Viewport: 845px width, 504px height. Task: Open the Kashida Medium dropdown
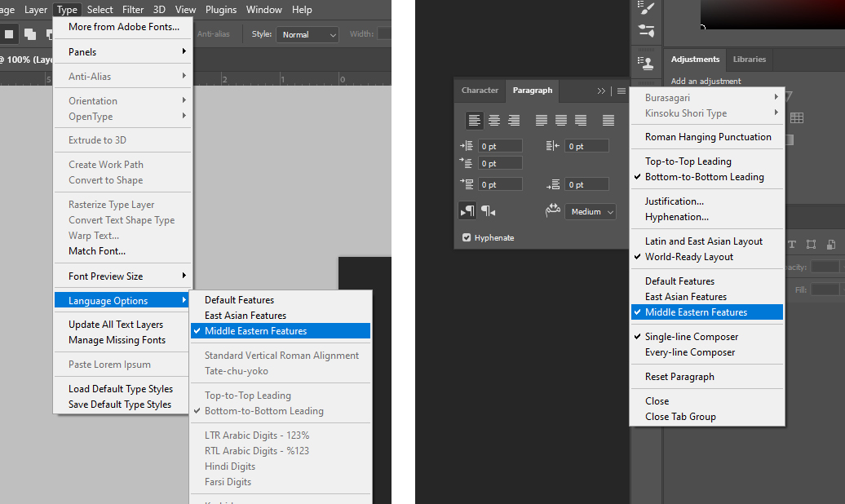tap(590, 212)
